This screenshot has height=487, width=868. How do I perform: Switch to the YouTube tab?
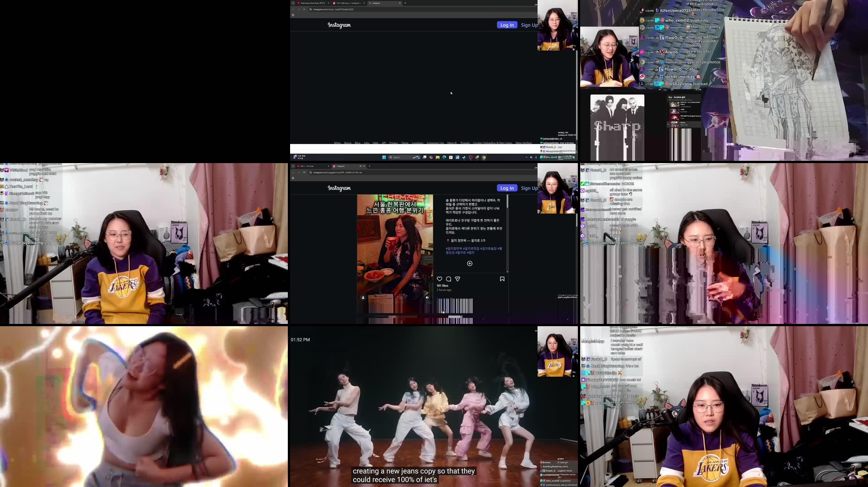click(308, 166)
